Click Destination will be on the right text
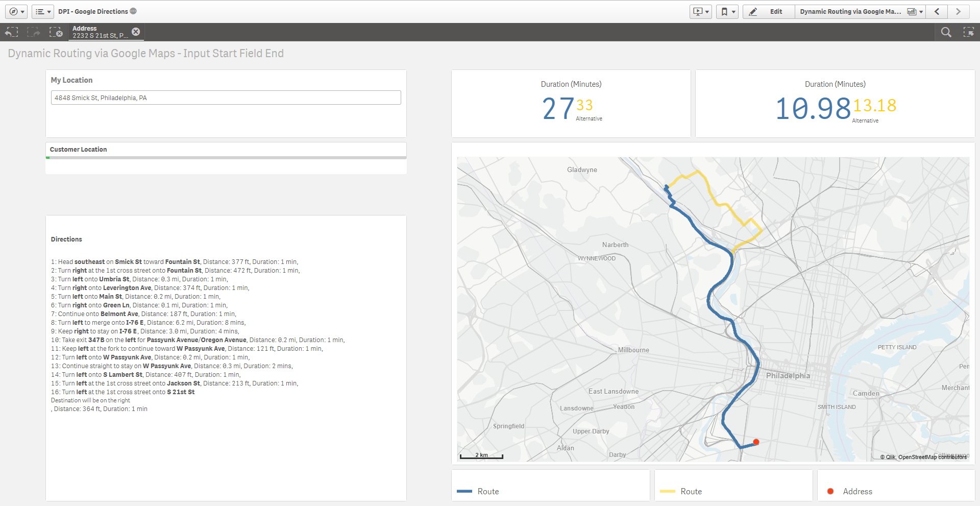This screenshot has width=980, height=506. [90, 400]
